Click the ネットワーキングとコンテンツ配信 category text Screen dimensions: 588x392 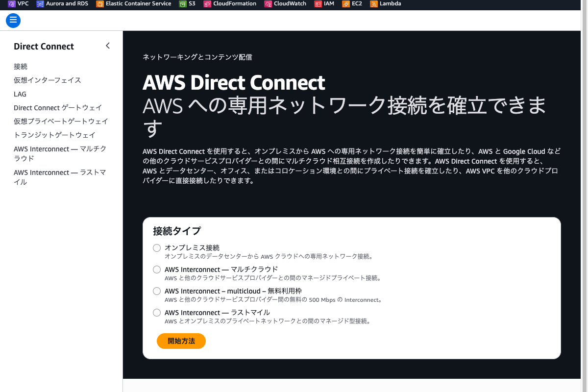tap(197, 57)
